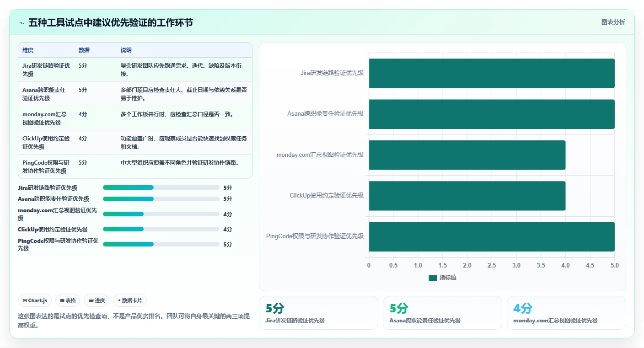Click the title 五种工具试点中建议优先验证的工作环节

(x=111, y=23)
